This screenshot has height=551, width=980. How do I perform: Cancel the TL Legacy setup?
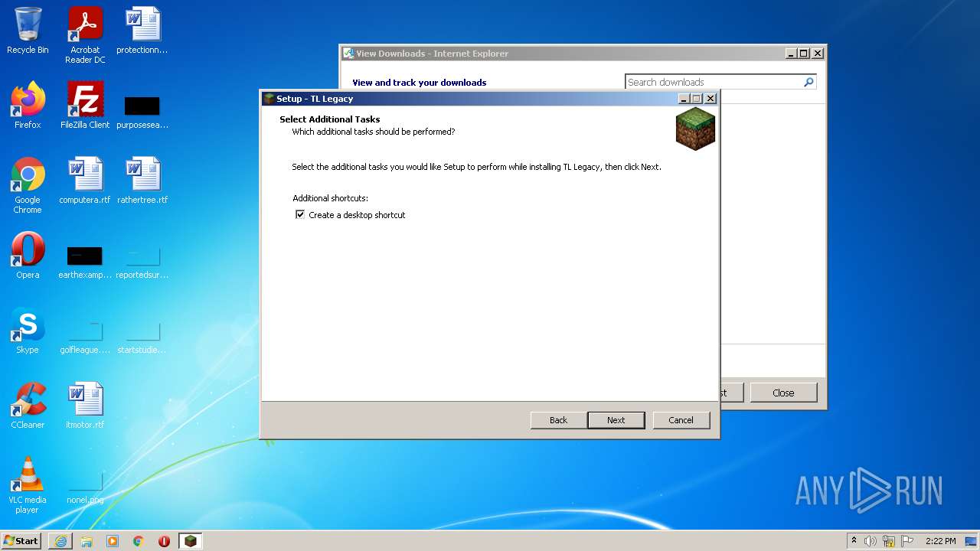(681, 420)
